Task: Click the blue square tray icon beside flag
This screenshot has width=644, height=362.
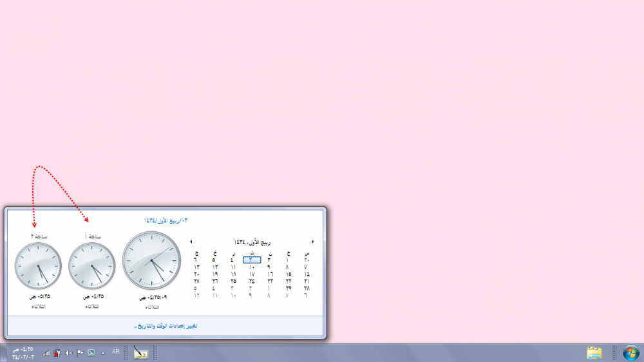Action: (91, 353)
